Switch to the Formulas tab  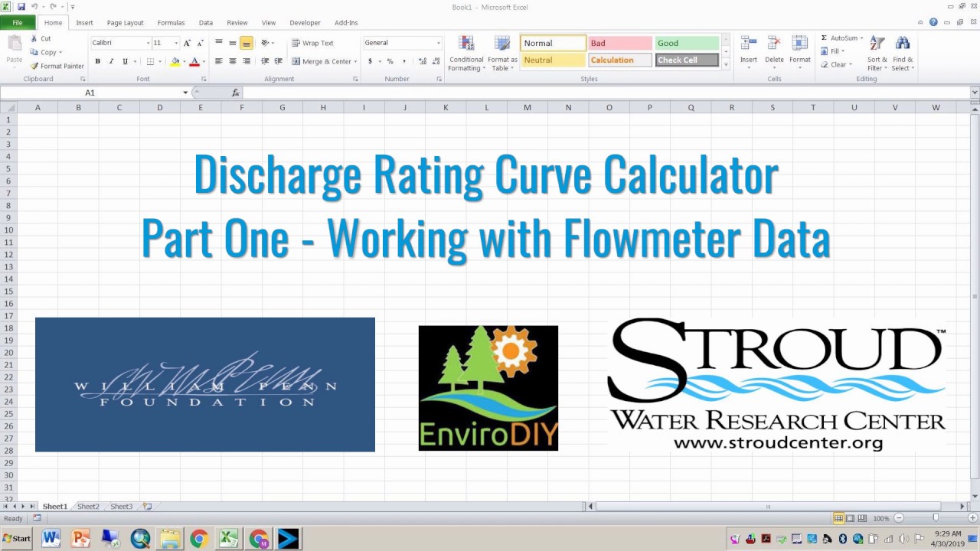click(171, 23)
